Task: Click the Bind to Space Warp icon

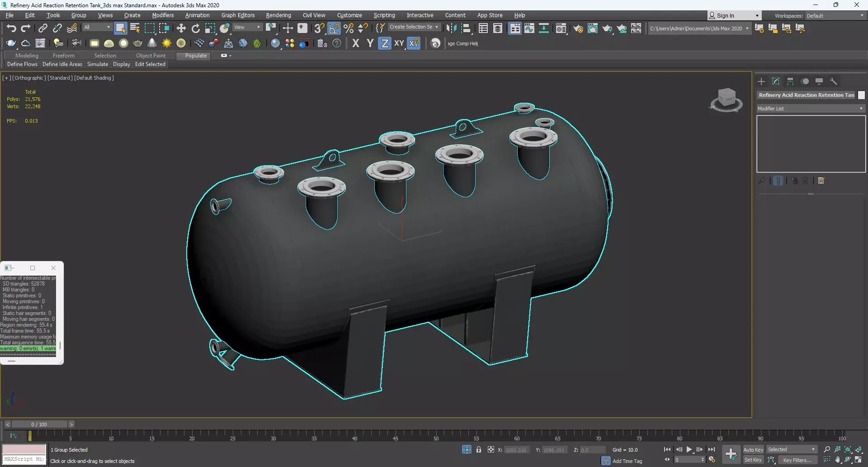Action: tap(72, 29)
